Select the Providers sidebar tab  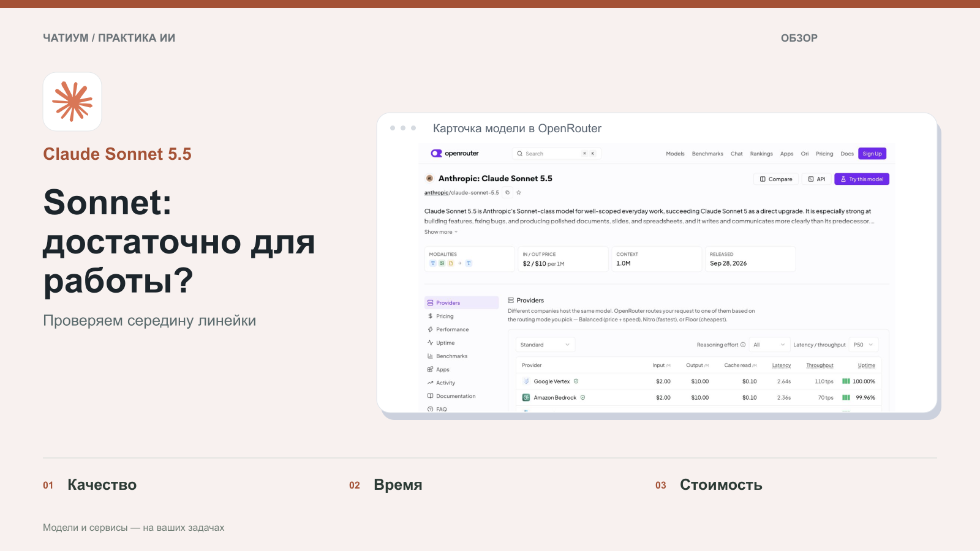[x=462, y=303]
